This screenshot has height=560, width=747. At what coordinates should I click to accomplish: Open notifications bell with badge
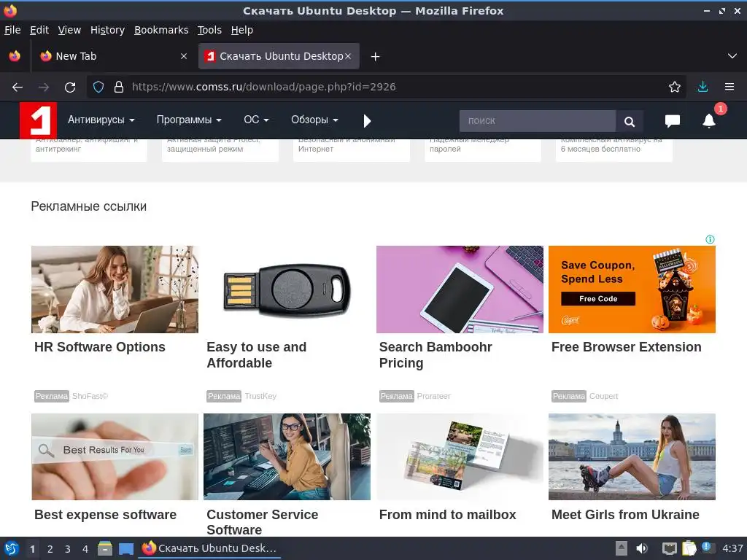(x=709, y=121)
